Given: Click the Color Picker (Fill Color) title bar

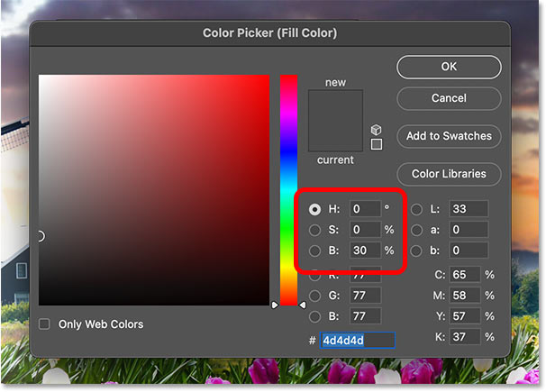Looking at the screenshot, I should (x=270, y=33).
